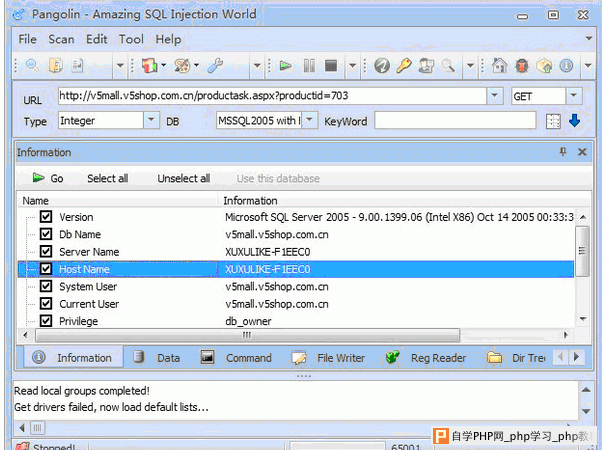Open the Tool menu
The width and height of the screenshot is (602, 450).
(x=131, y=39)
